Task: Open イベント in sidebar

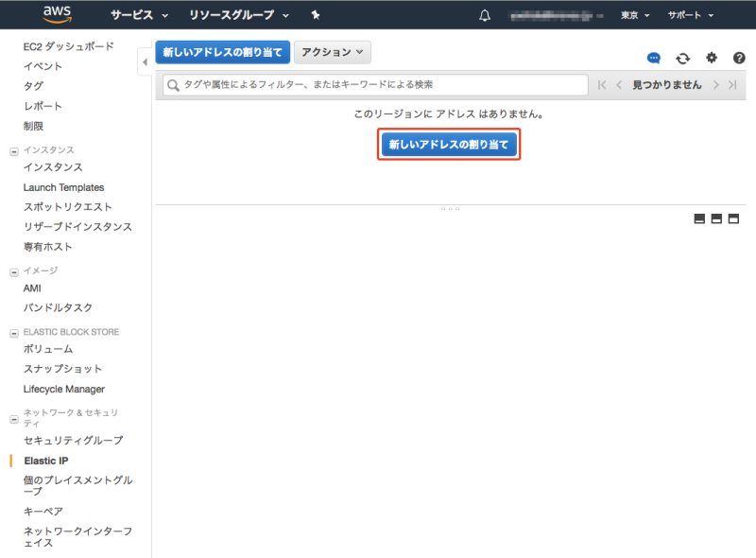Action: [43, 66]
